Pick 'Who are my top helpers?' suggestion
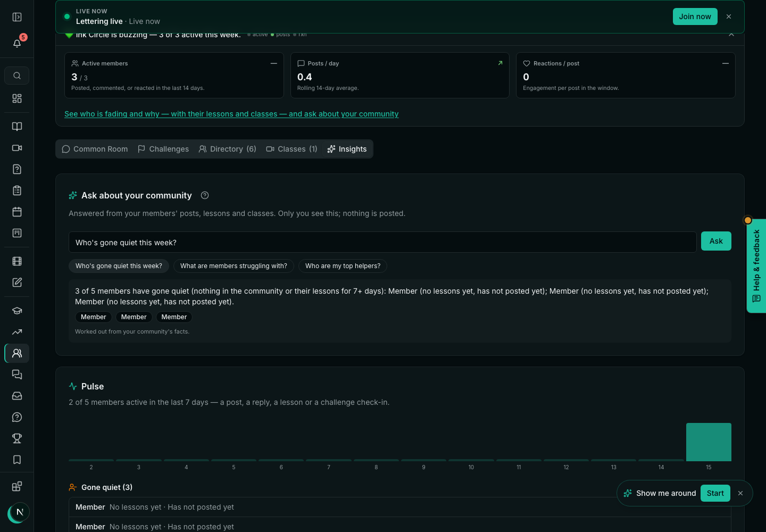This screenshot has width=766, height=532. coord(343,266)
